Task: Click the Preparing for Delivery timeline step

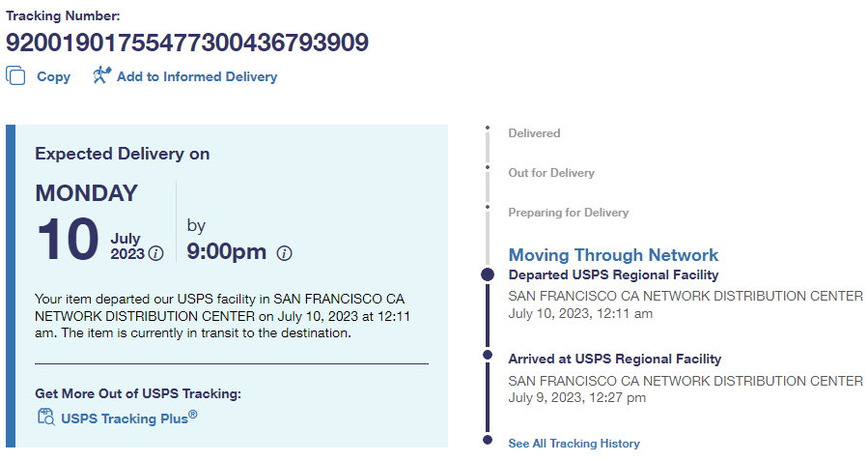Action: pyautogui.click(x=568, y=213)
